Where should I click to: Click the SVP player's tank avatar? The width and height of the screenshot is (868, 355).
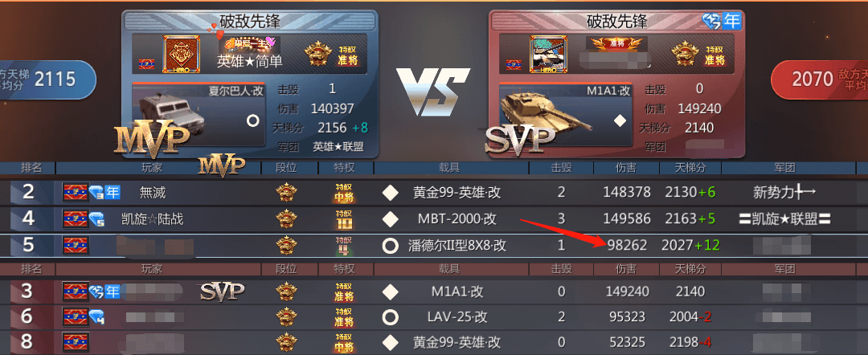[x=548, y=54]
